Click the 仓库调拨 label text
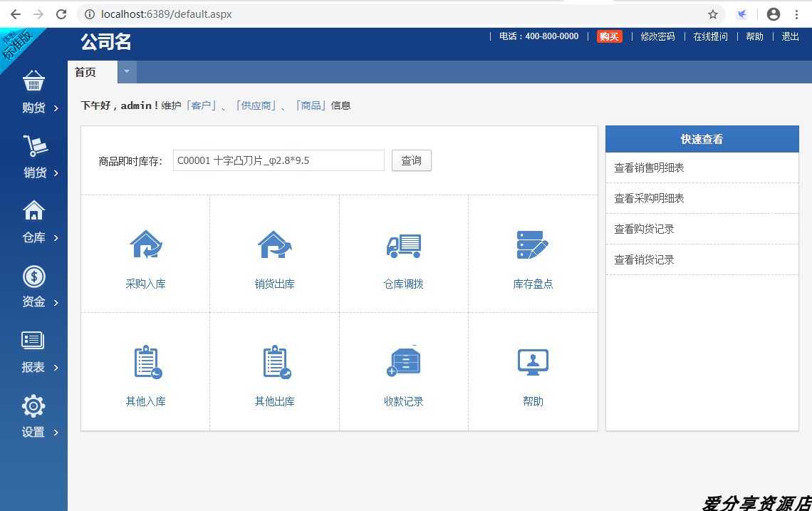Image resolution: width=812 pixels, height=511 pixels. click(x=403, y=284)
